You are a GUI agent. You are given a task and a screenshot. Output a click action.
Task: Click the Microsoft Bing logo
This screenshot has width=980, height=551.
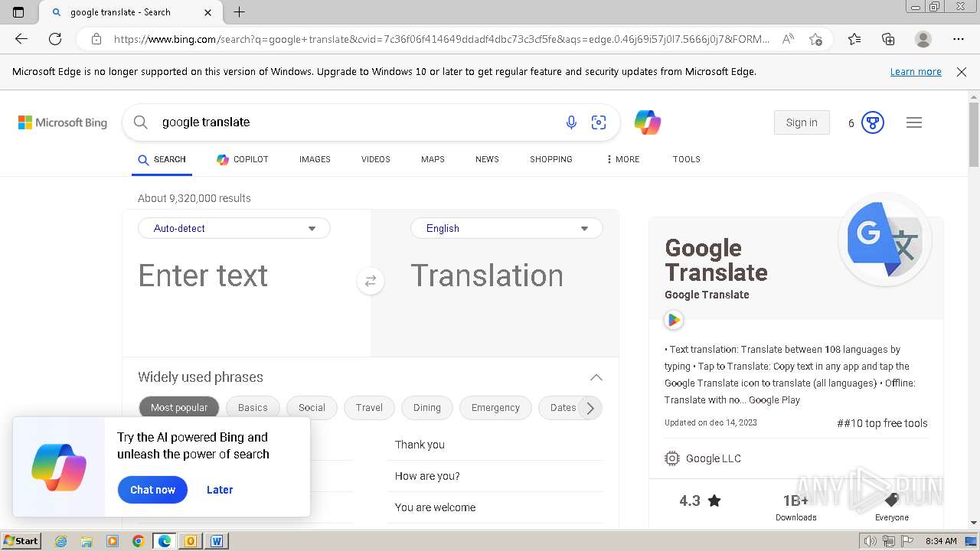[63, 122]
